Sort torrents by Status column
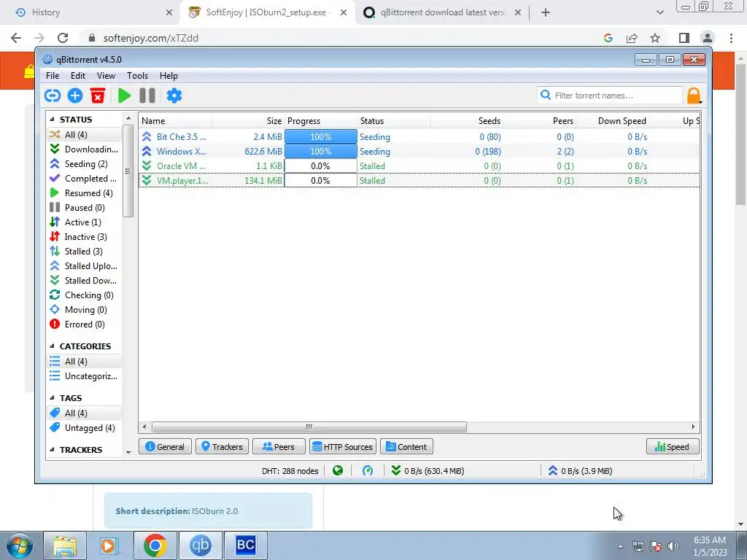The height and width of the screenshot is (560, 747). coord(393,121)
